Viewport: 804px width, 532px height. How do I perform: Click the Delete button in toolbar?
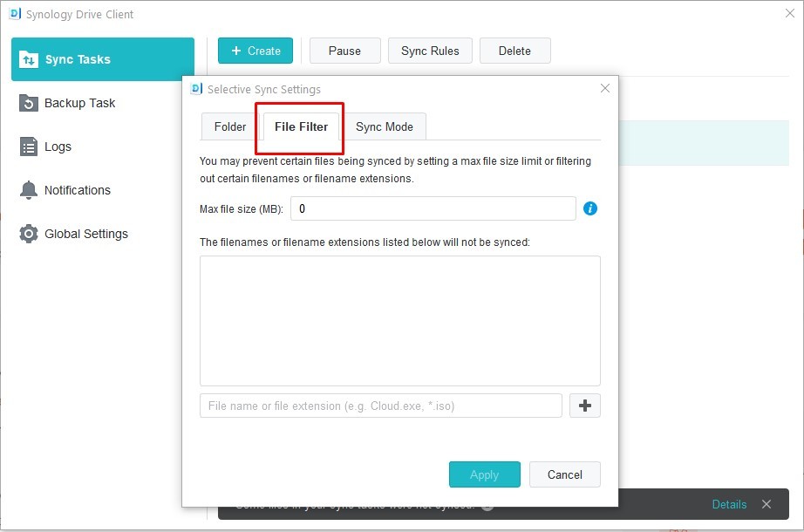[x=514, y=51]
